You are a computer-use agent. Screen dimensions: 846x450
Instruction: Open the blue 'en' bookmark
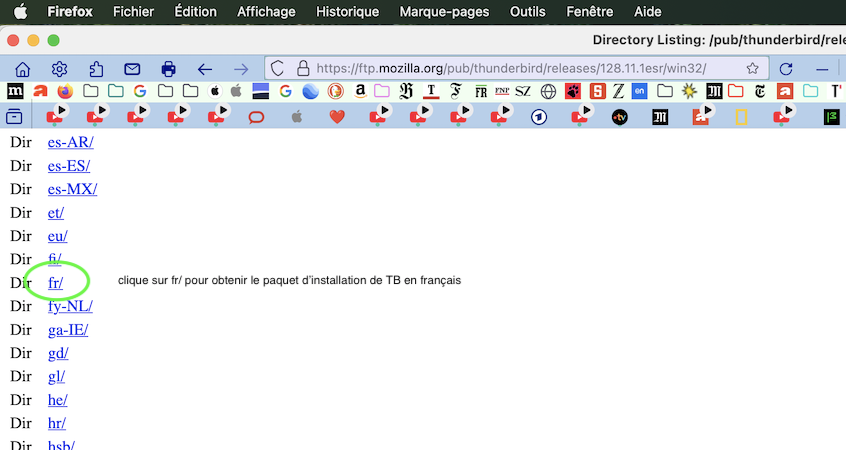pyautogui.click(x=639, y=91)
